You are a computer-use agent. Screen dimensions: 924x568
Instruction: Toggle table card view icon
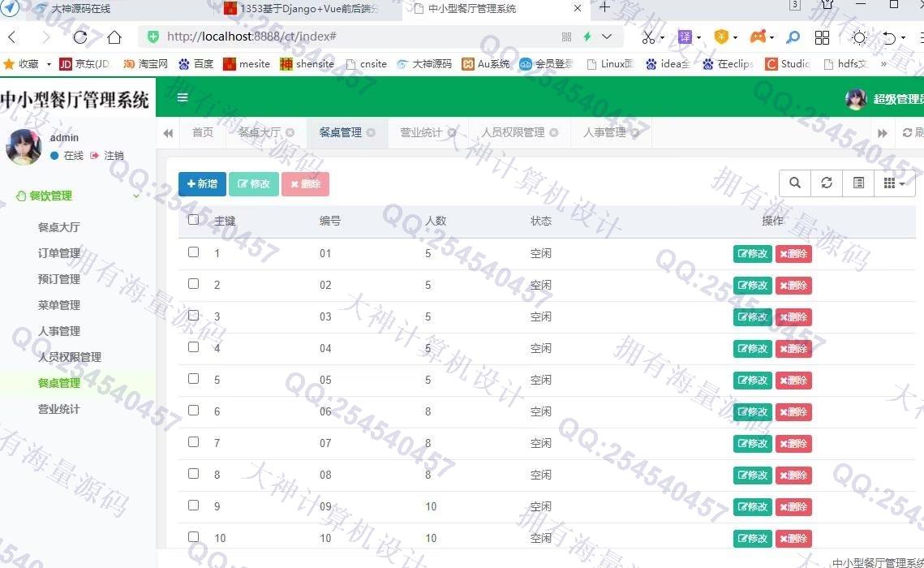(858, 183)
